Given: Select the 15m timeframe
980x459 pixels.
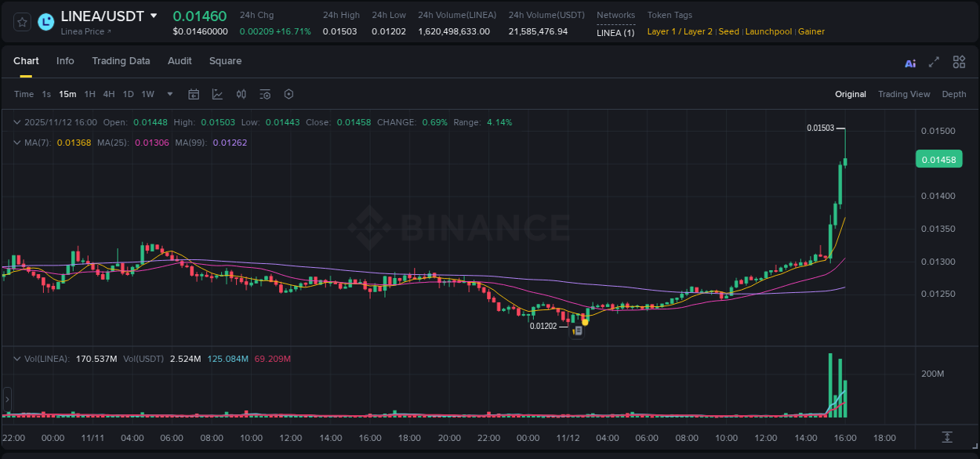Looking at the screenshot, I should 67,94.
